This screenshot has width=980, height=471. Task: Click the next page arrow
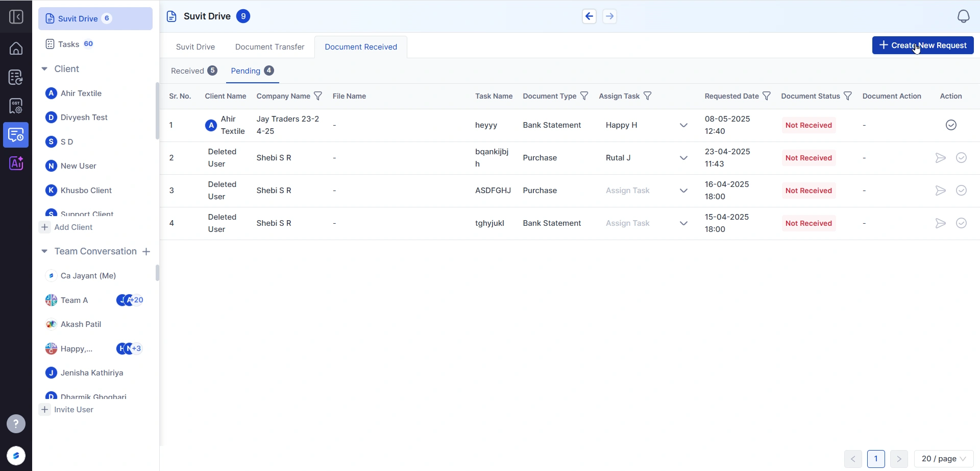899,459
